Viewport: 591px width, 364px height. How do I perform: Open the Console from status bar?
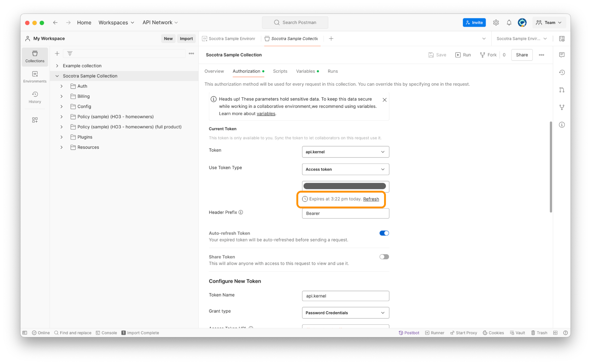pos(106,333)
